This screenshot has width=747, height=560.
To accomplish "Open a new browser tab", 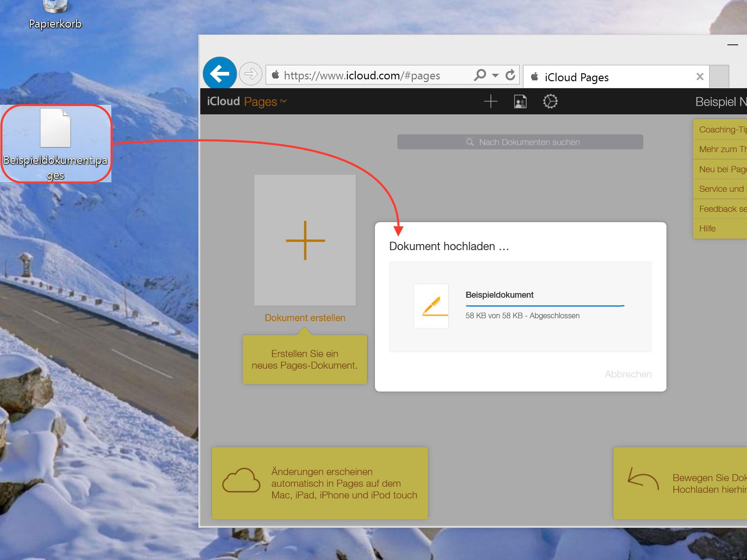I will (719, 77).
